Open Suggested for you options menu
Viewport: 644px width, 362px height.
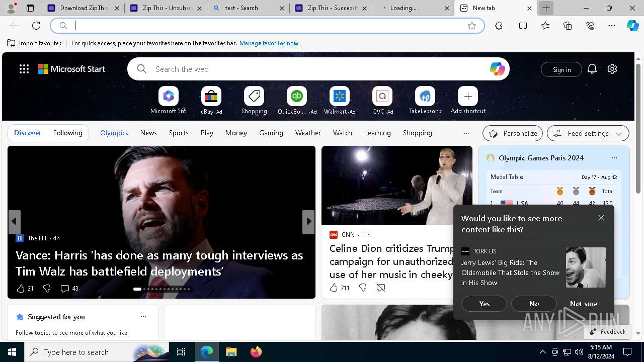coord(143,317)
